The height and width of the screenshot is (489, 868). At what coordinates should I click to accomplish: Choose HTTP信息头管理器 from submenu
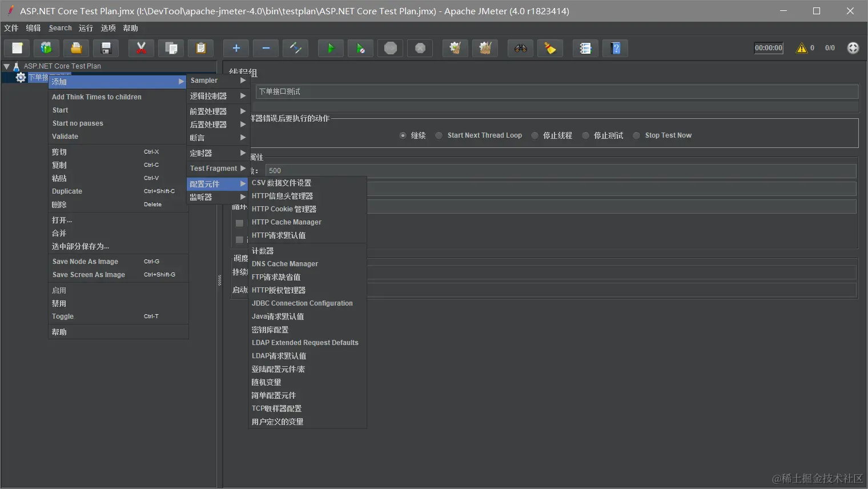pyautogui.click(x=307, y=196)
